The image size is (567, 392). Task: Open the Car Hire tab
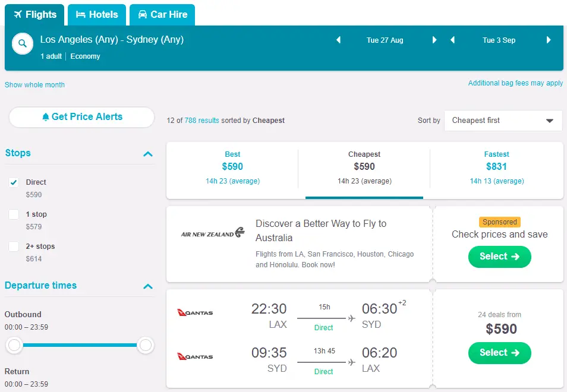162,14
